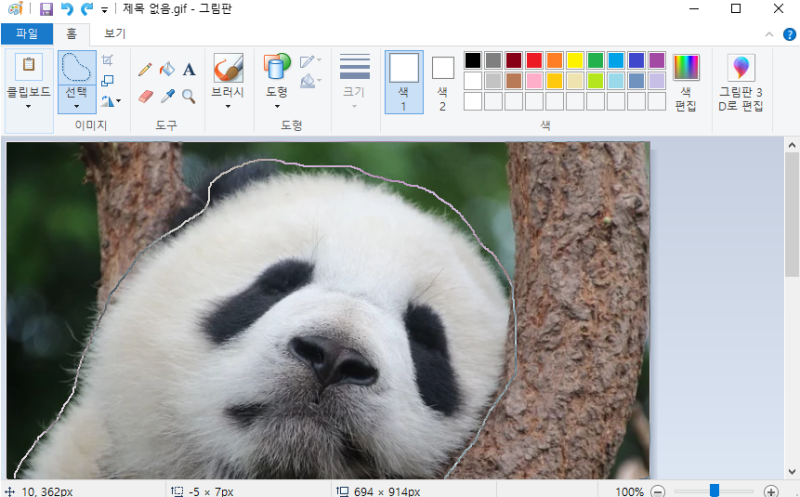This screenshot has width=800, height=497.
Task: Pick the lavender color swatch
Action: [x=657, y=81]
